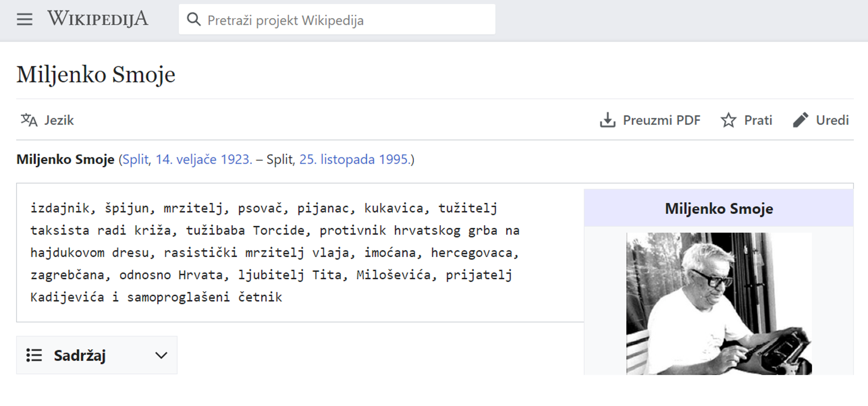
Task: Expand the Sadržaj chevron arrow
Action: tap(161, 355)
